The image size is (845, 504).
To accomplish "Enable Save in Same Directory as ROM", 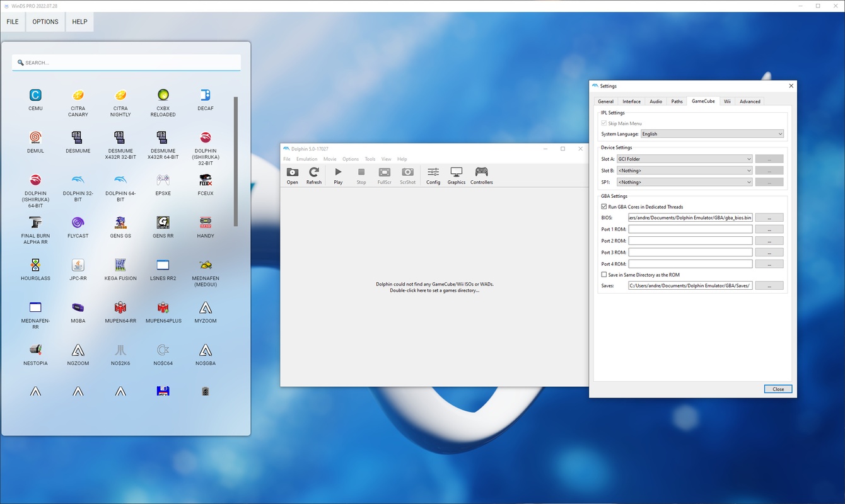I will point(604,275).
